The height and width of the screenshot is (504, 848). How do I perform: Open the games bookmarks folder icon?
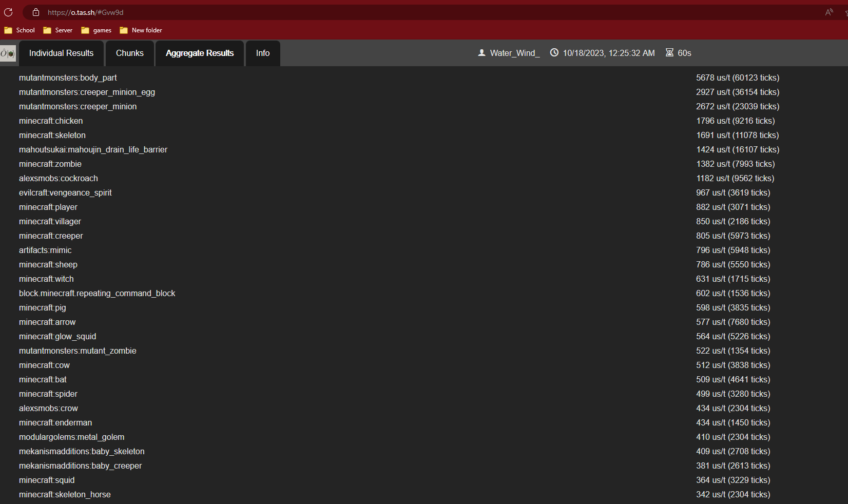85,30
